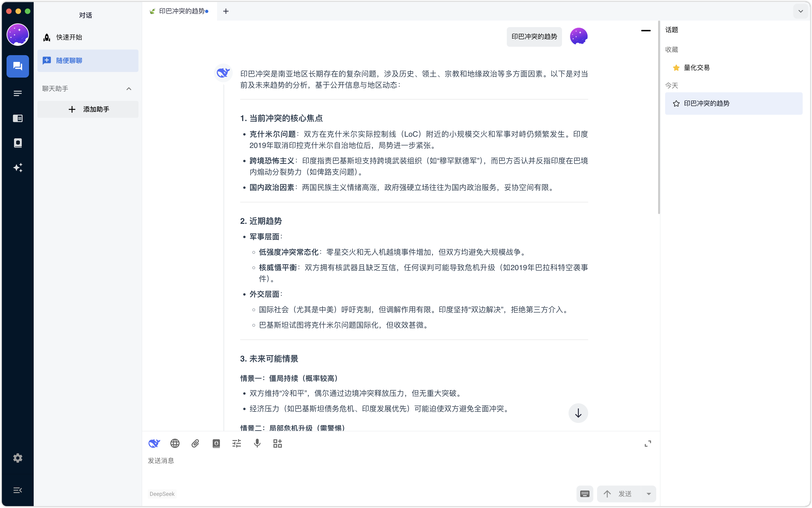812x508 pixels.
Task: Open settings gear in left sidebar
Action: [x=18, y=458]
